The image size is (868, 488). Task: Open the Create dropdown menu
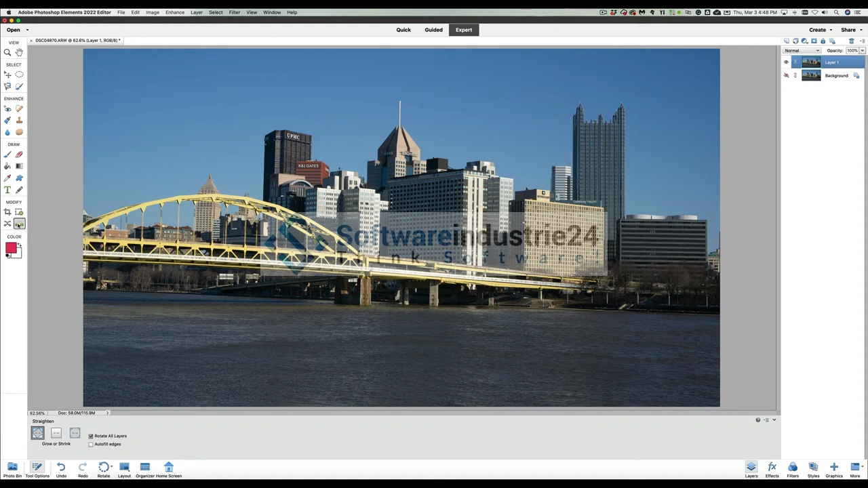(x=820, y=30)
